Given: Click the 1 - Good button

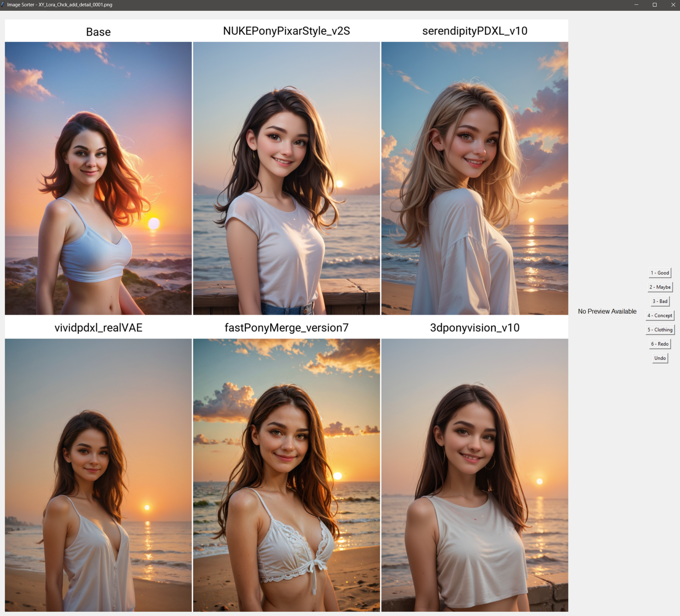Looking at the screenshot, I should coord(659,273).
